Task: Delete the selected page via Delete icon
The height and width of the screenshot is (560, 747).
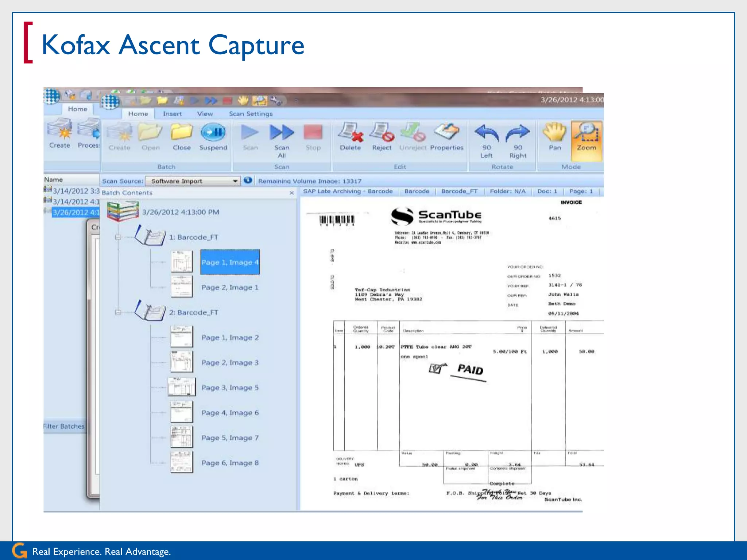Action: pyautogui.click(x=350, y=137)
